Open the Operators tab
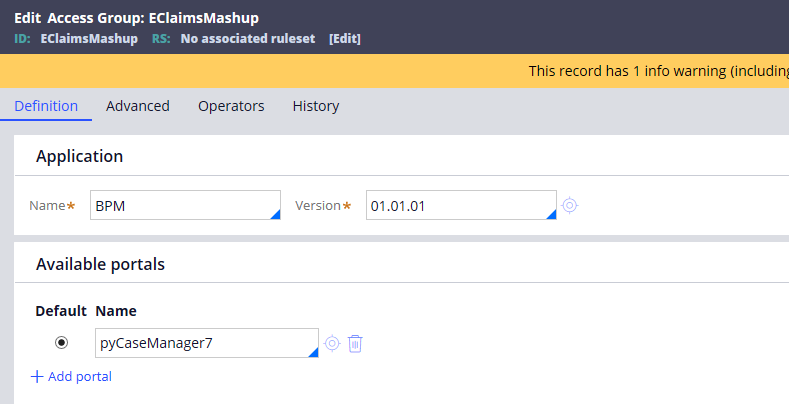 click(x=231, y=106)
